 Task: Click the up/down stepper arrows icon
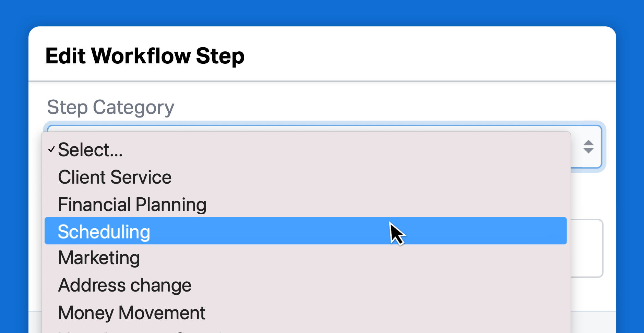(x=588, y=147)
